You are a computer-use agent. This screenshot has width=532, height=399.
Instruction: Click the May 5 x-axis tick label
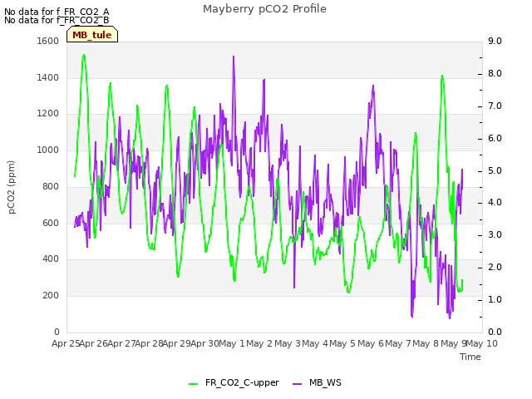[342, 343]
